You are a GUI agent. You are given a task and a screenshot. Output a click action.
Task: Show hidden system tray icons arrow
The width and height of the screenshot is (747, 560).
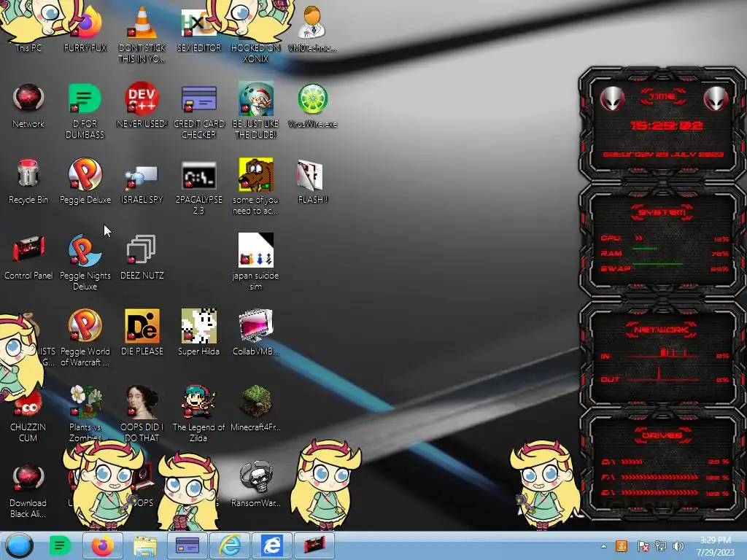point(603,547)
